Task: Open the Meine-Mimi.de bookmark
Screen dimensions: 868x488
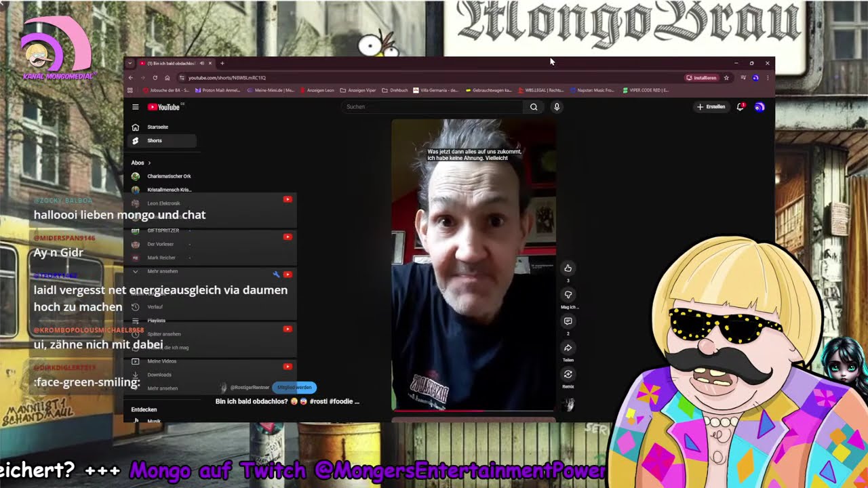Action: (271, 90)
